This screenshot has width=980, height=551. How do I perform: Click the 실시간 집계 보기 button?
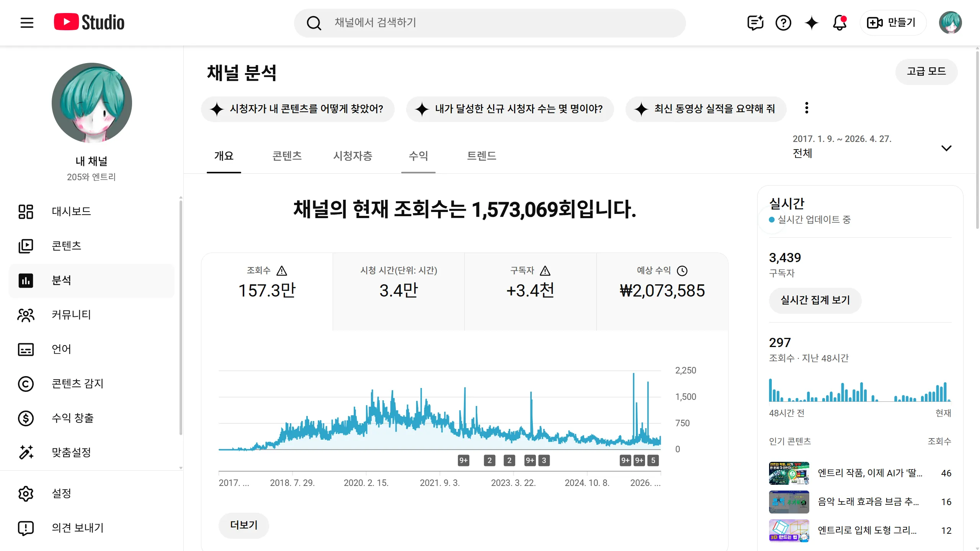[815, 300]
